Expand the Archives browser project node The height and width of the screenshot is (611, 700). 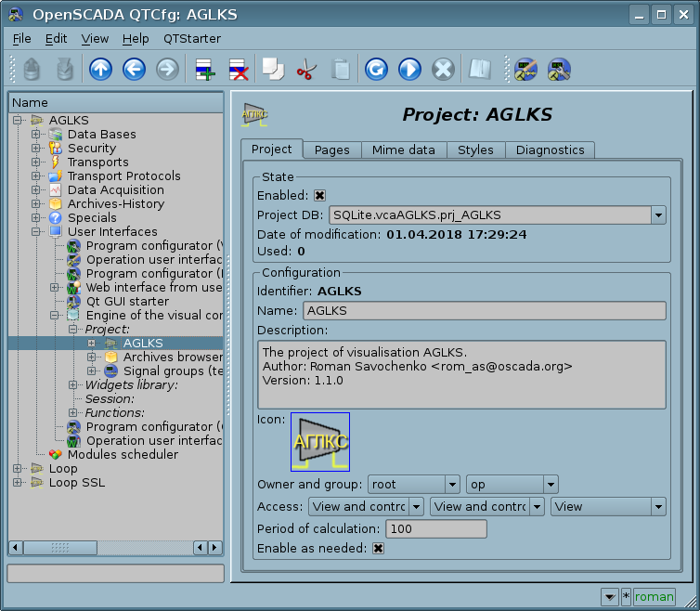[92, 357]
